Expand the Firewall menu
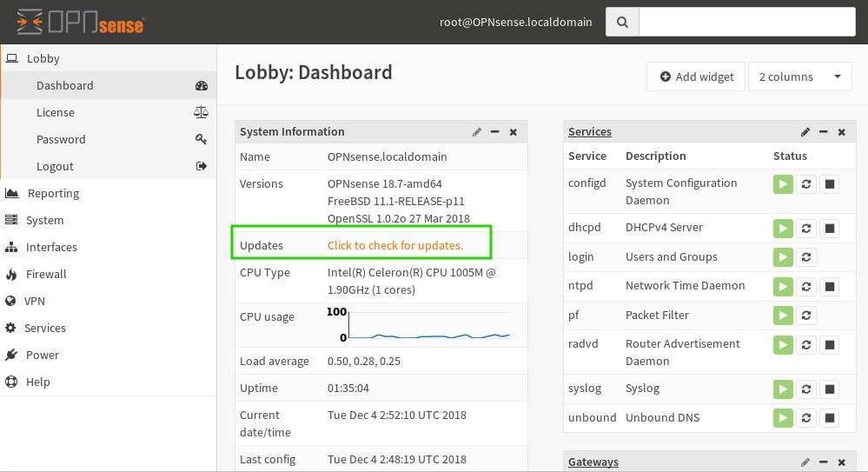868x472 pixels. (x=46, y=274)
